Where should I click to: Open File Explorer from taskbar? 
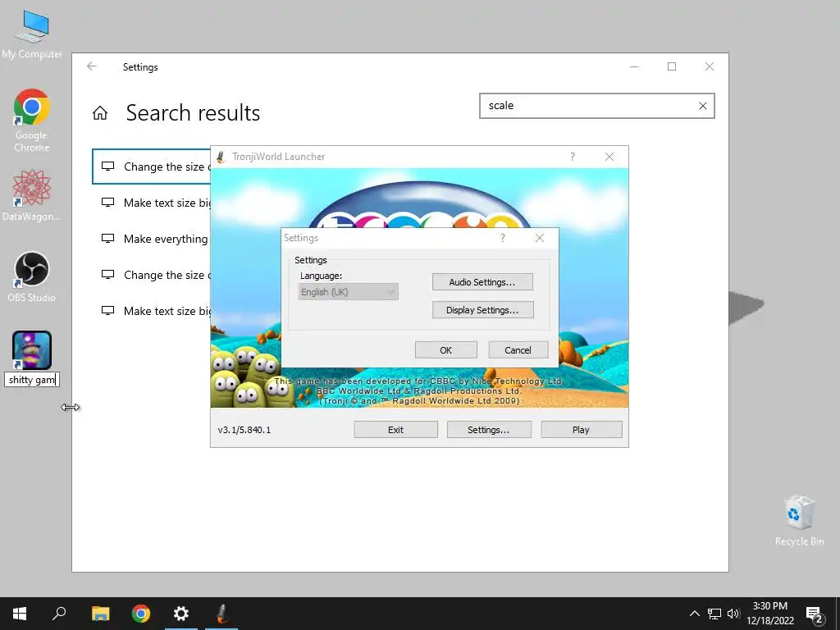(100, 614)
